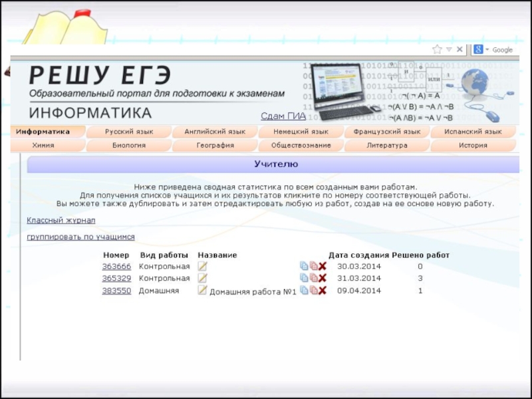
Task: Open the address bar history dropdown arrow
Action: point(450,49)
